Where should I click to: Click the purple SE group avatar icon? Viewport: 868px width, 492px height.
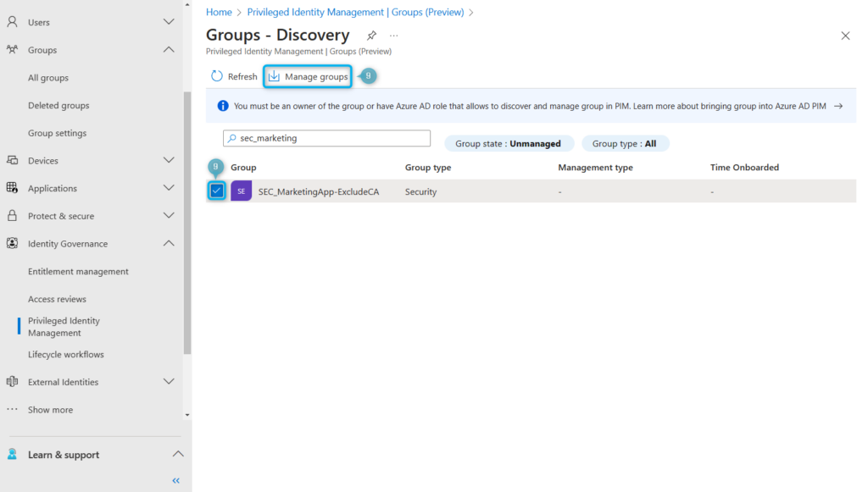click(x=242, y=191)
